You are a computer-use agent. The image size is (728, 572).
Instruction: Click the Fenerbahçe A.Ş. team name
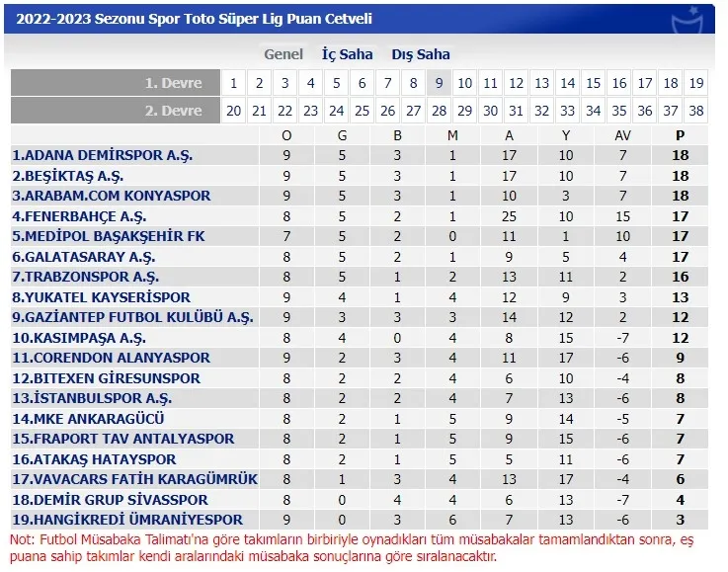point(85,215)
